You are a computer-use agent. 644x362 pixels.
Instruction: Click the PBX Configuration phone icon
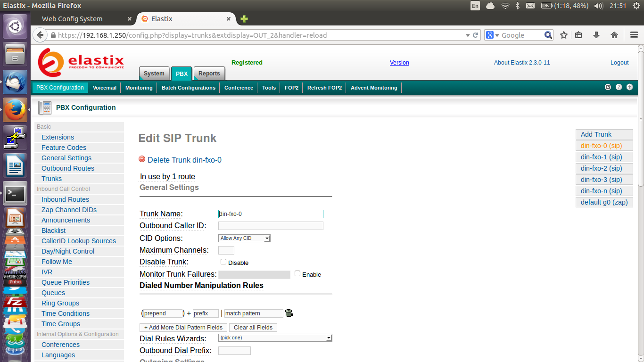45,107
